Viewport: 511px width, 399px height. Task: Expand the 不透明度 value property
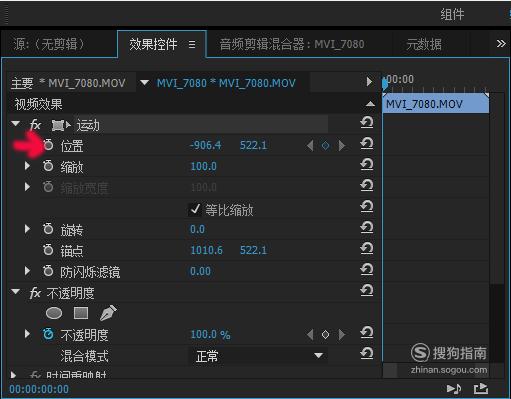(27, 334)
